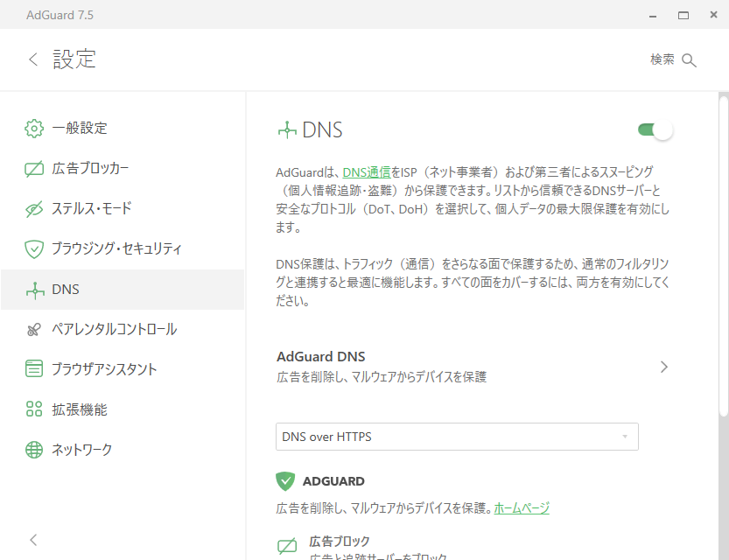
Task: Open the DNS通信 link
Action: coord(367,172)
